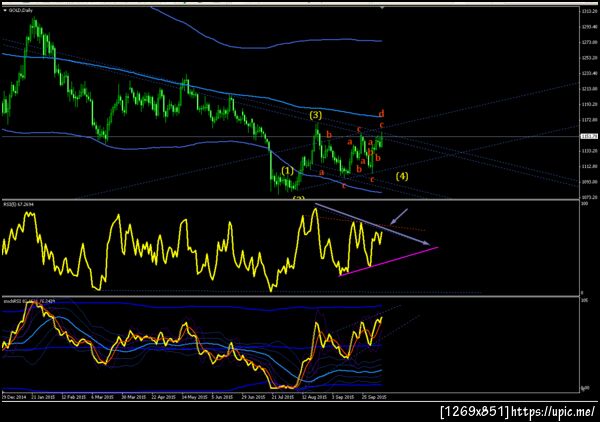Click the stochRSI indicator label
This screenshot has height=422, width=600.
(x=29, y=301)
